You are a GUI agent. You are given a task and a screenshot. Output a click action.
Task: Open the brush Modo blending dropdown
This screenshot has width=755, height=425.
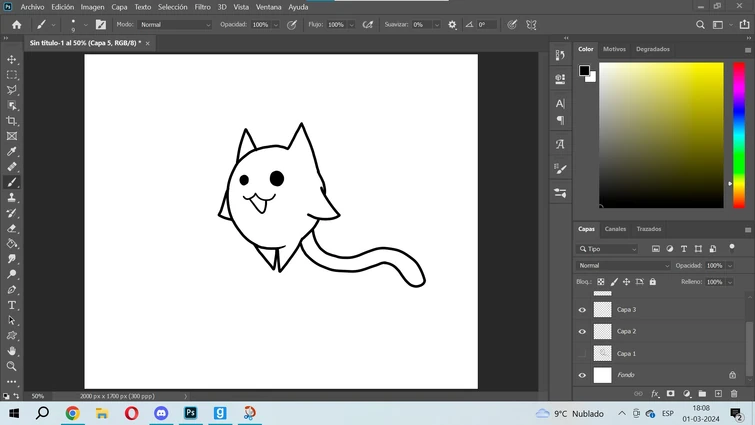tap(175, 24)
